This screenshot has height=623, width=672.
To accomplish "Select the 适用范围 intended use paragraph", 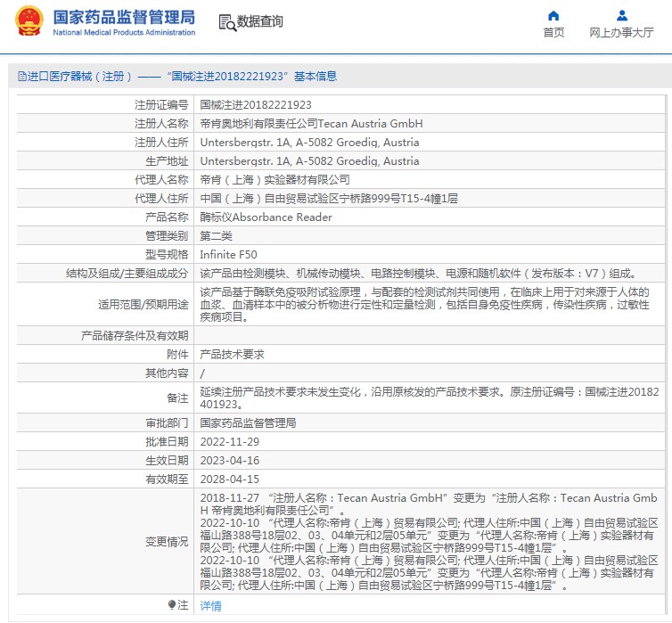I will (425, 305).
